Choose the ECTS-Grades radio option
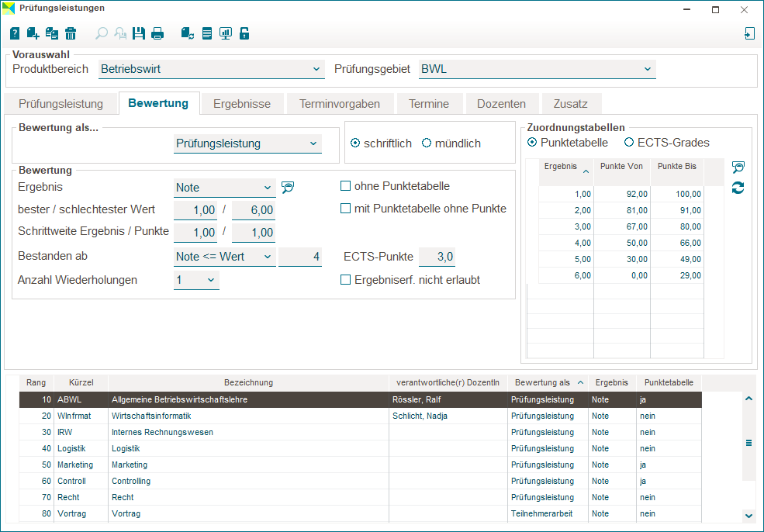 (629, 143)
